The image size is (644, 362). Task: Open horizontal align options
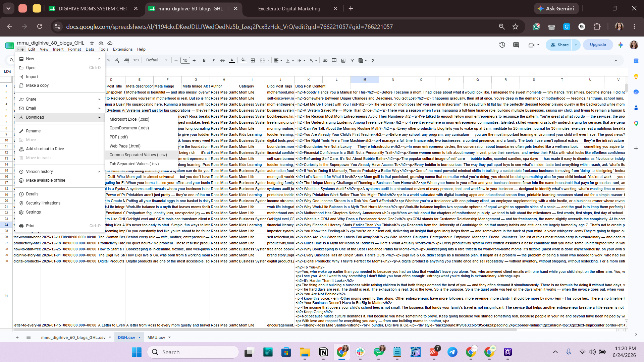pyautogui.click(x=278, y=60)
